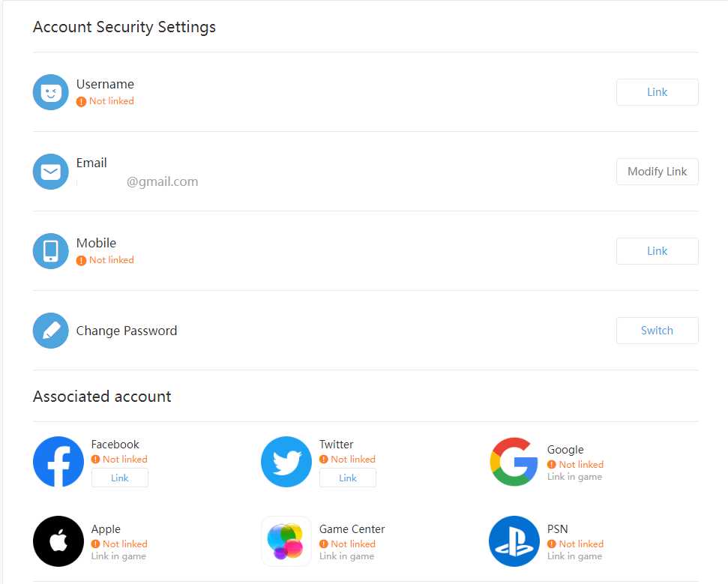Screen dimensions: 728x584
Task: Link the Twitter account
Action: (348, 478)
